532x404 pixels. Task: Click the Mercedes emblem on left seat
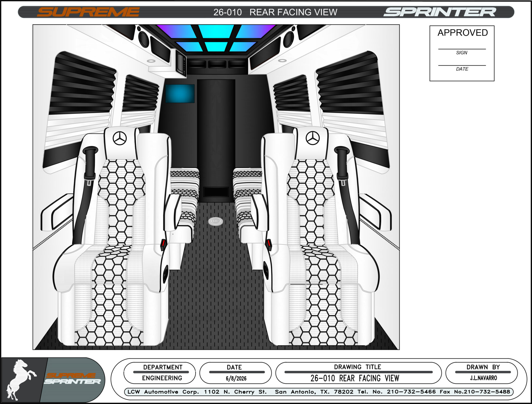tap(120, 138)
